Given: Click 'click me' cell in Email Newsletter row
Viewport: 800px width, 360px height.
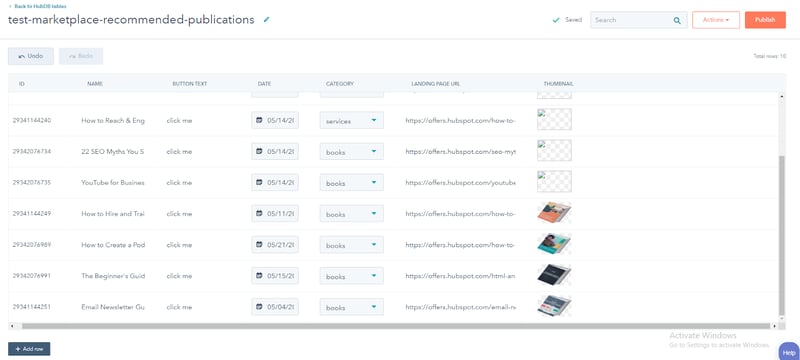Looking at the screenshot, I should pyautogui.click(x=179, y=307).
